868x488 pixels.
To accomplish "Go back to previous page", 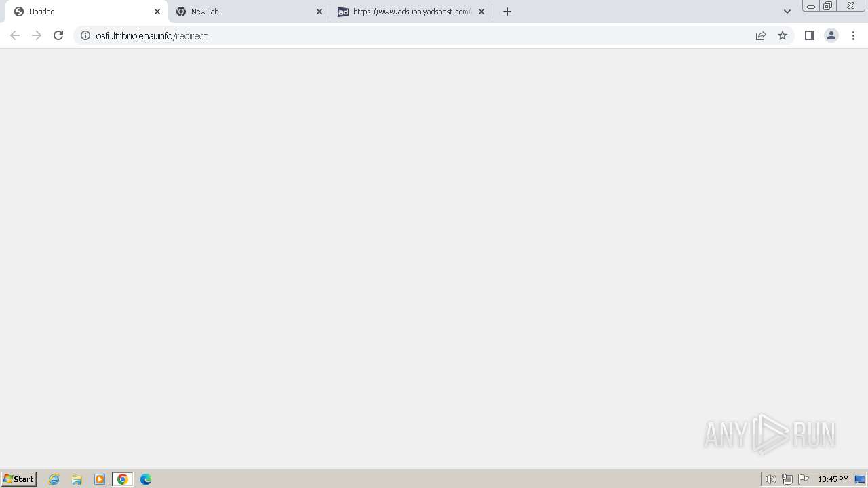I will [15, 35].
